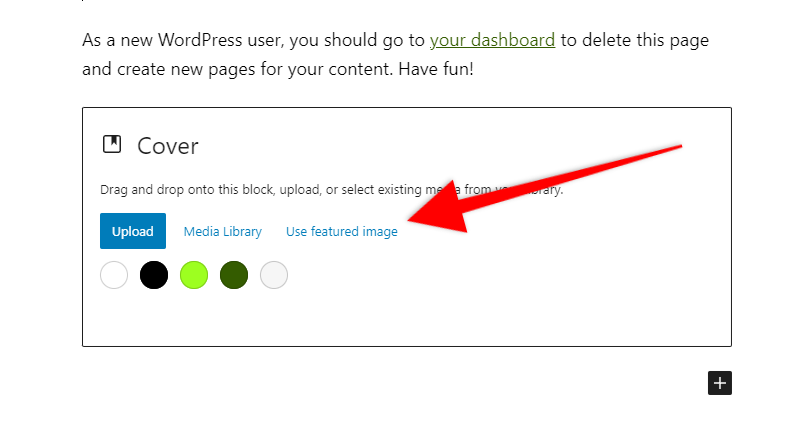Add a new block with the plus icon
The width and height of the screenshot is (793, 424).
720,383
